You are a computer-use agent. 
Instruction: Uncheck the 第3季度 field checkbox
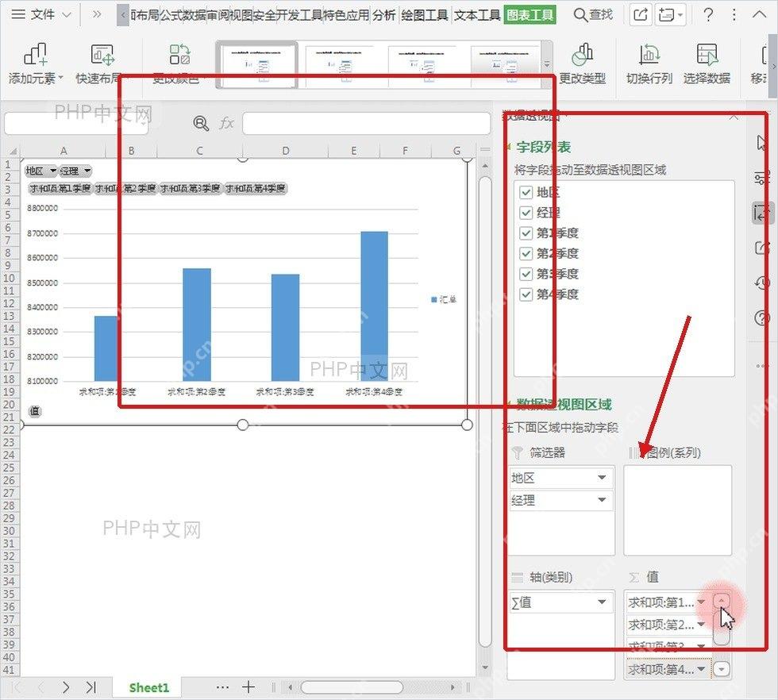(x=526, y=274)
